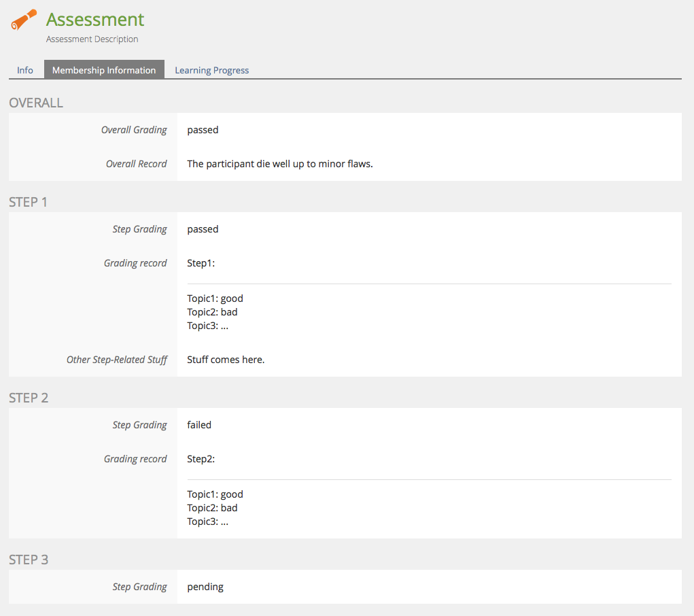Viewport: 694px width, 616px height.
Task: Select the Membership Information tab
Action: [104, 70]
